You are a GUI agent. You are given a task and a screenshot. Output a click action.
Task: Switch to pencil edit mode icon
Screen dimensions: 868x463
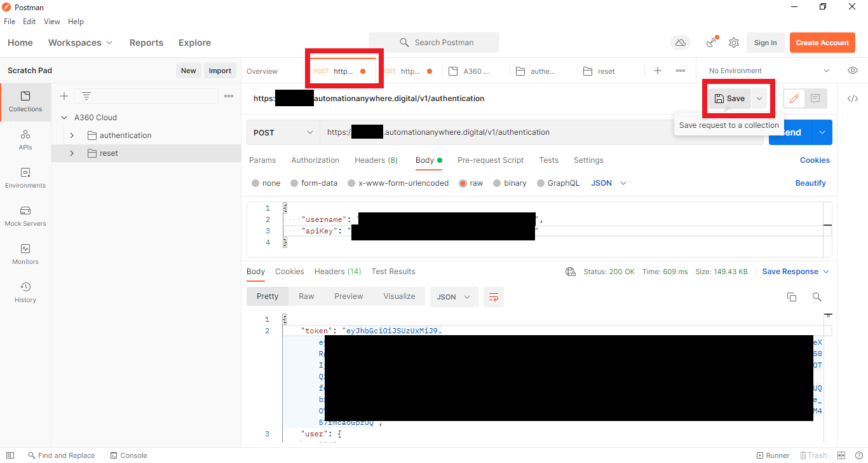pyautogui.click(x=794, y=99)
